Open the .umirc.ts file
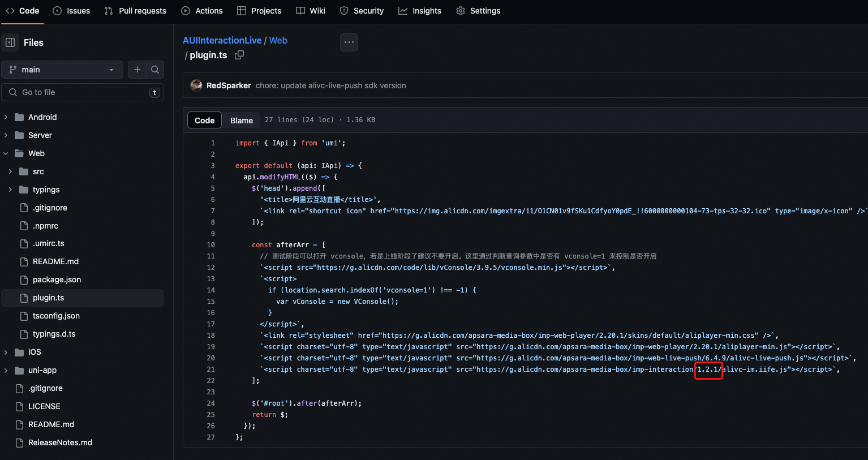The image size is (868, 460). coord(49,243)
